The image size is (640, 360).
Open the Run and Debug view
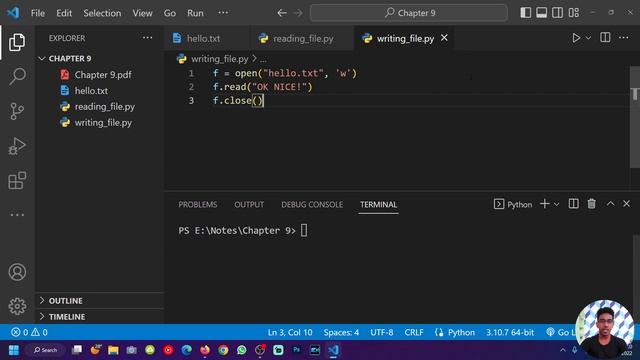17,146
